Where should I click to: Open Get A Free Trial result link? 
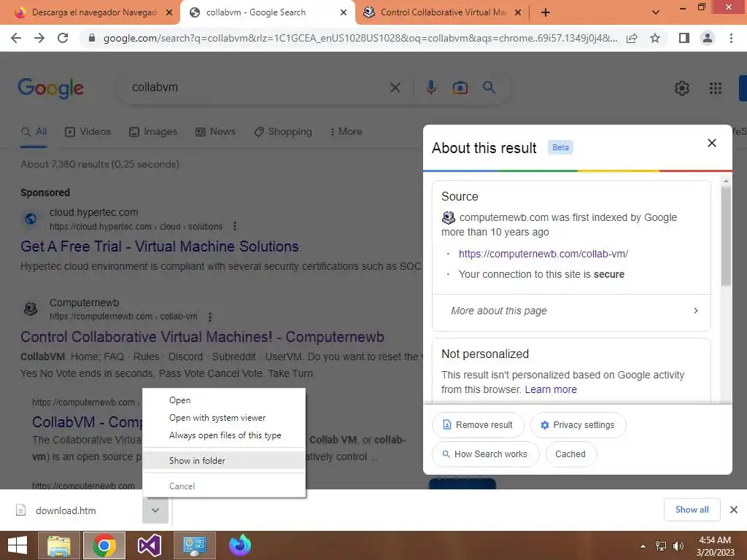coord(160,246)
